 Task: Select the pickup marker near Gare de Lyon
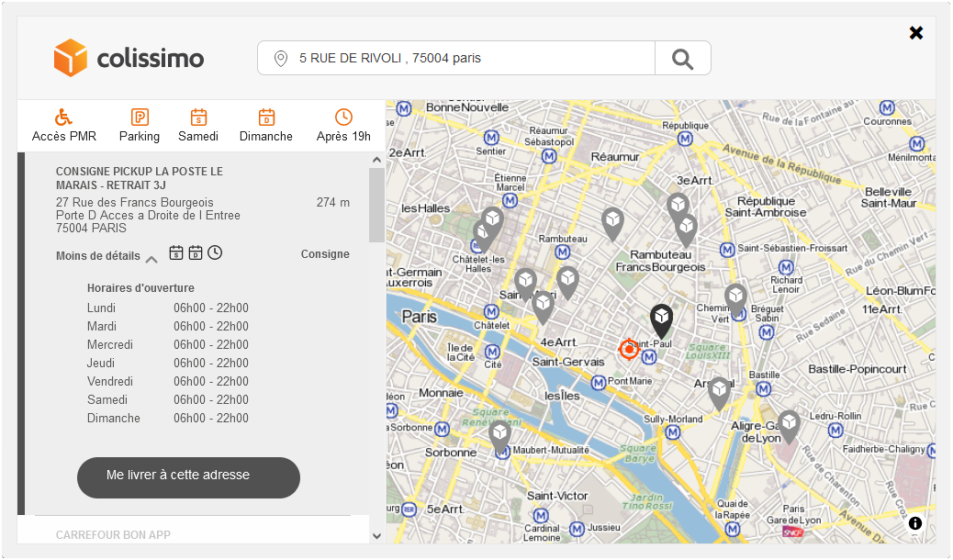[789, 426]
